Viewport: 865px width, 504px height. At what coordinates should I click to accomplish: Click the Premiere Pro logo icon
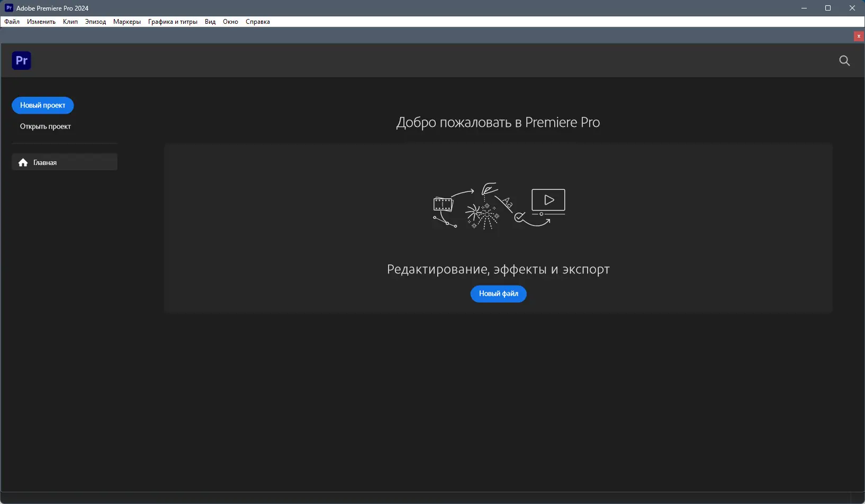[21, 60]
